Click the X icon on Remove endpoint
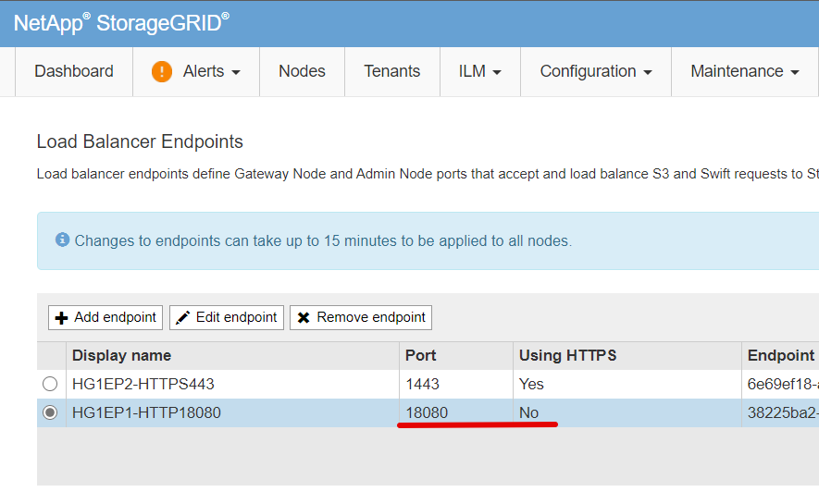This screenshot has height=504, width=819. pyautogui.click(x=304, y=318)
